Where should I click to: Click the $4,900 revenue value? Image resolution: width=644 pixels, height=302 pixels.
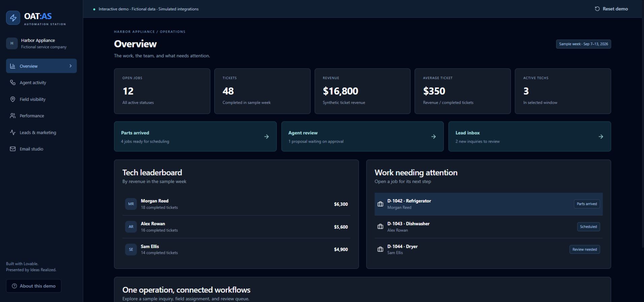point(341,250)
